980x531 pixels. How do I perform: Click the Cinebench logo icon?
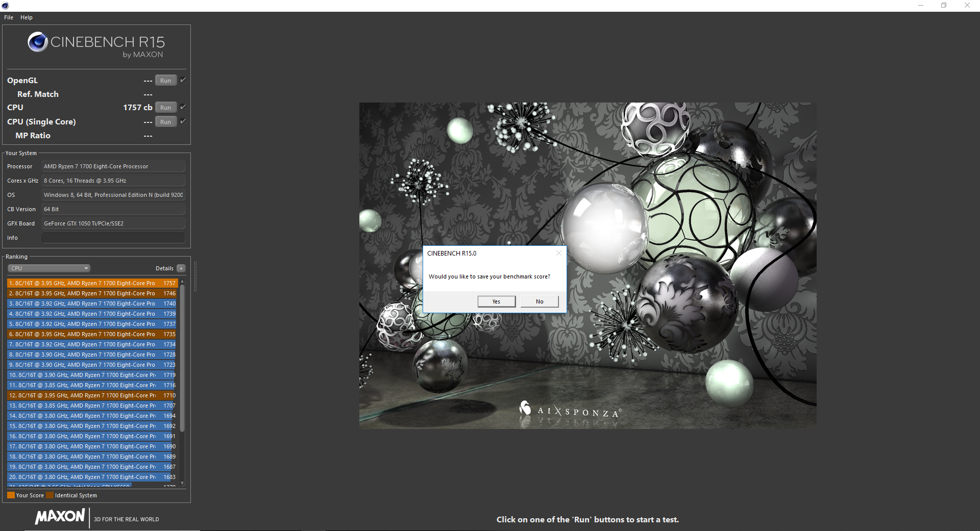[38, 42]
